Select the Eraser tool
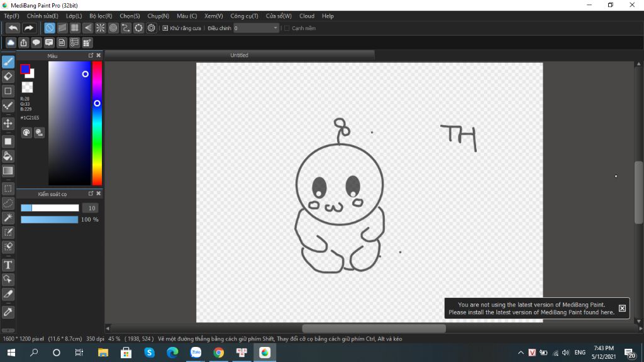The width and height of the screenshot is (644, 362). pos(8,76)
